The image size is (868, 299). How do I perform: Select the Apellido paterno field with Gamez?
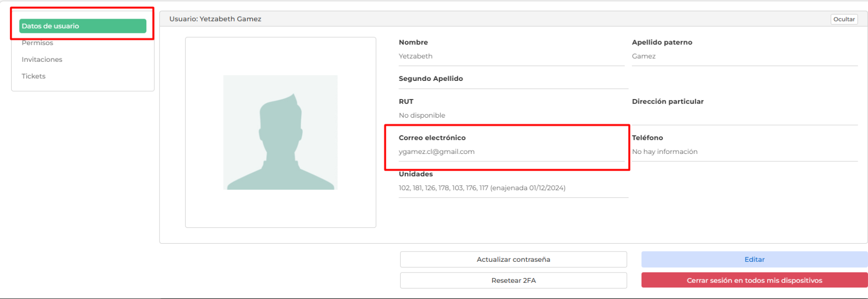pyautogui.click(x=643, y=56)
